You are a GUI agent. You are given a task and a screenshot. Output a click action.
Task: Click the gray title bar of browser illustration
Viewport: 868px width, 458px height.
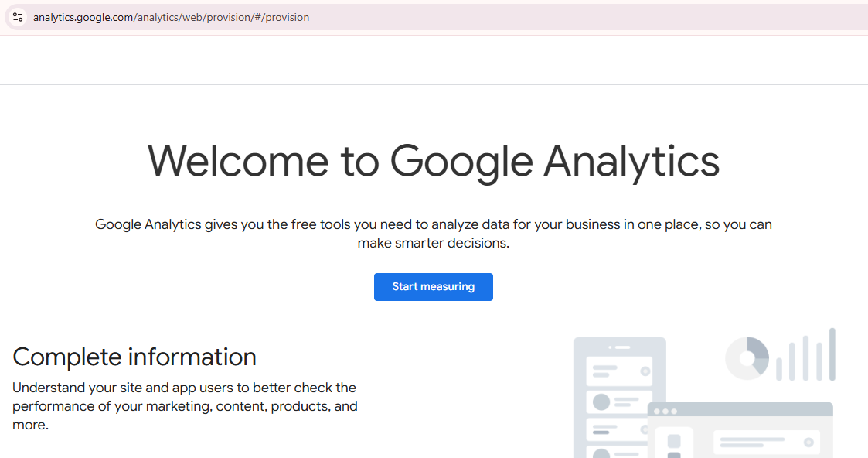[740, 409]
